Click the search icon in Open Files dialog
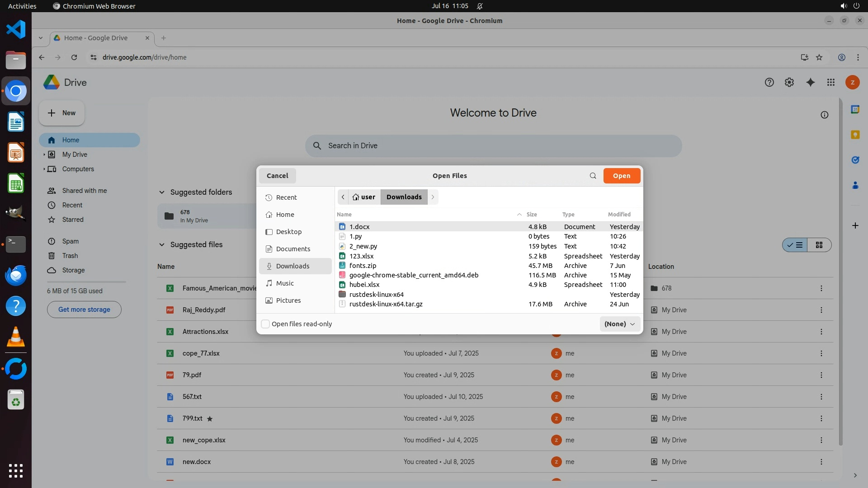The width and height of the screenshot is (868, 488). (x=593, y=176)
